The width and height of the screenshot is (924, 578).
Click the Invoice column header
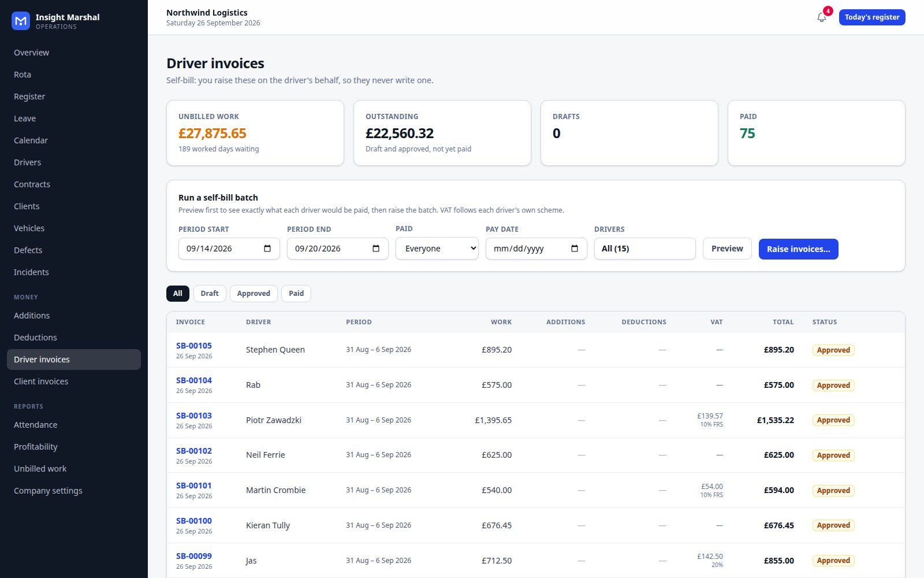coord(191,322)
